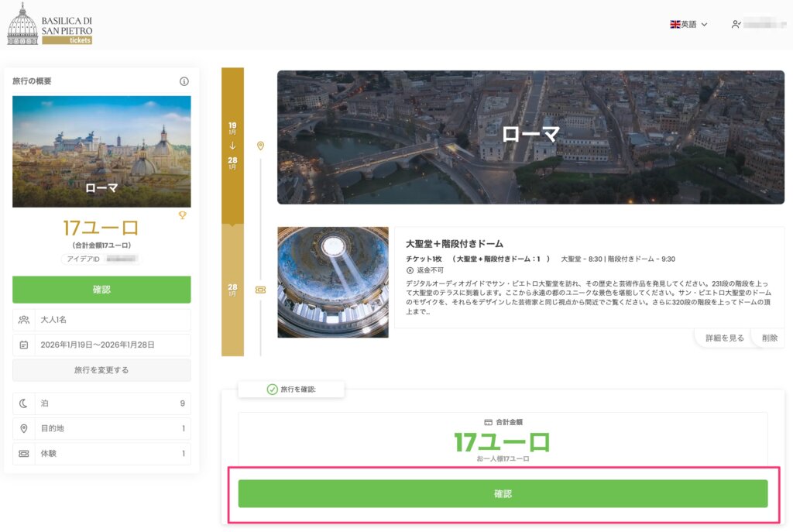
Task: Click the info icon in trip summary
Action: (x=184, y=81)
